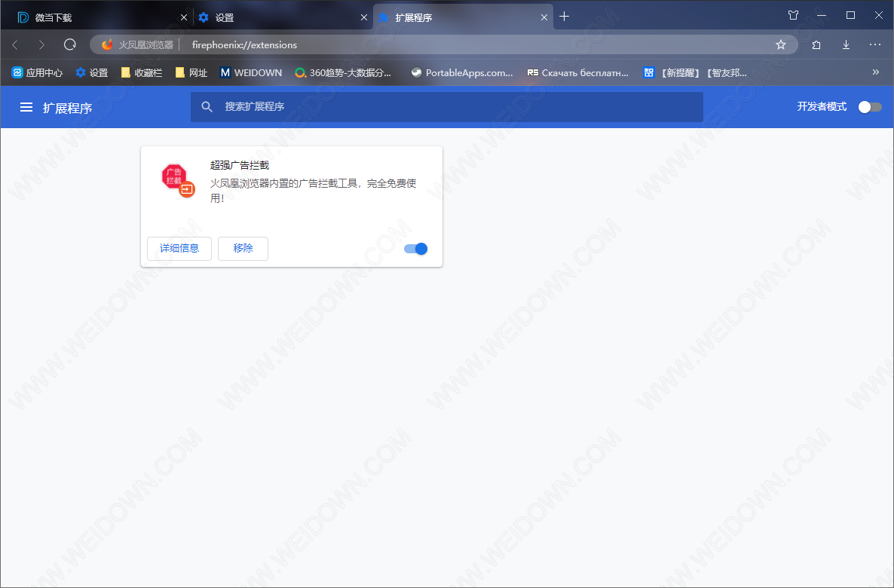The height and width of the screenshot is (588, 894).
Task: Open the extensions puzzle icon in toolbar
Action: tap(816, 44)
